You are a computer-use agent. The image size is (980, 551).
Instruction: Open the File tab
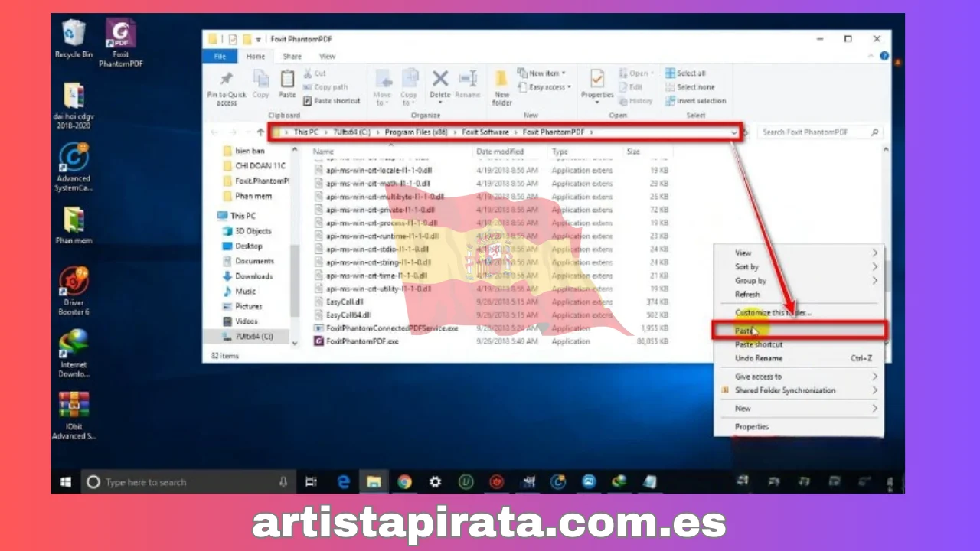click(x=220, y=57)
